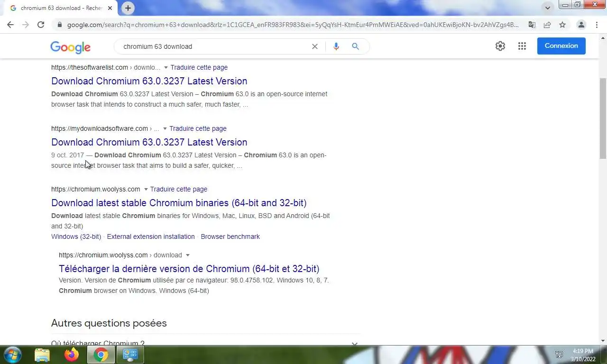Open the Google apps grid
This screenshot has width=607, height=364.
[522, 46]
